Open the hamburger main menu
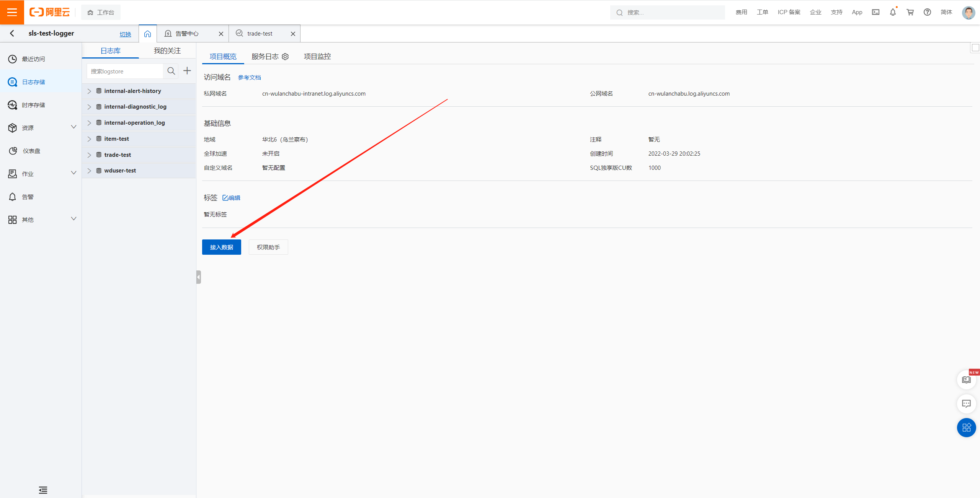The width and height of the screenshot is (980, 498). pyautogui.click(x=12, y=12)
